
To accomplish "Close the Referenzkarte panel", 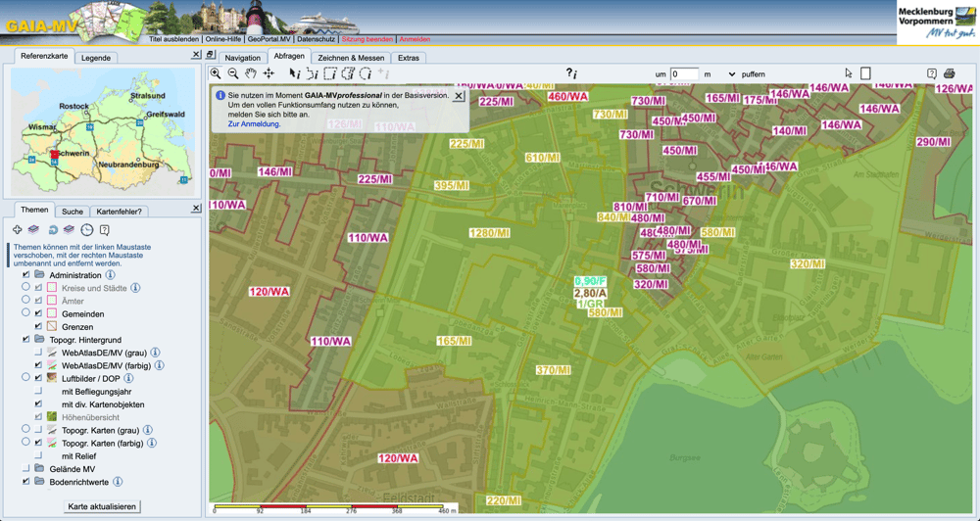I will 196,55.
